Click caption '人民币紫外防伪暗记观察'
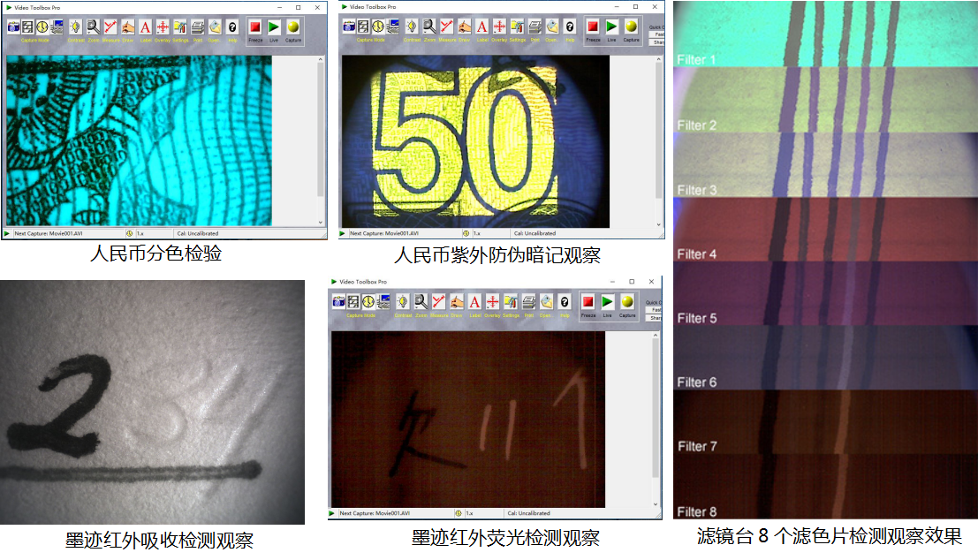The image size is (978, 560). coord(497,255)
